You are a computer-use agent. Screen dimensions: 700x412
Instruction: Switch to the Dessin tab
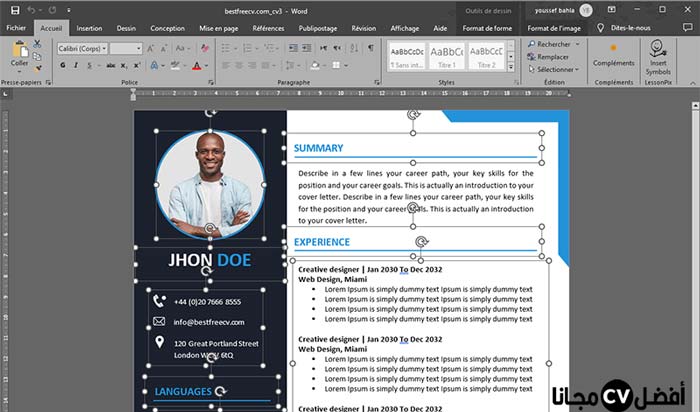[x=126, y=28]
